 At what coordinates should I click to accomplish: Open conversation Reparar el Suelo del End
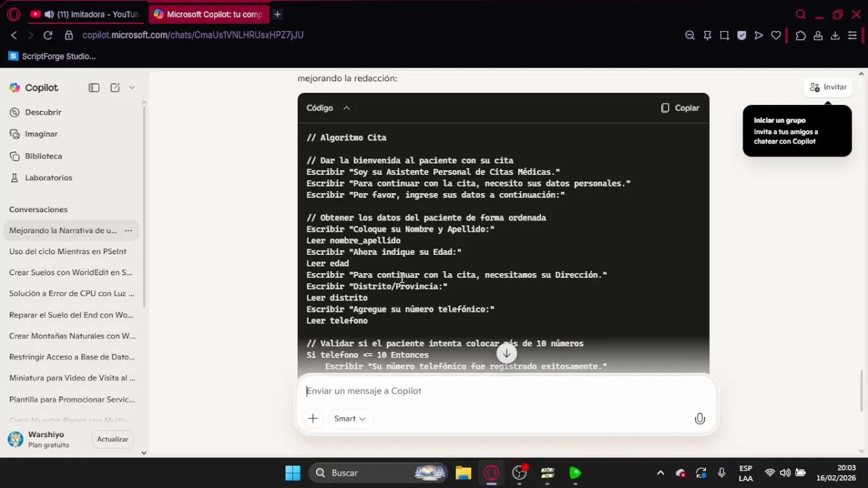point(71,314)
